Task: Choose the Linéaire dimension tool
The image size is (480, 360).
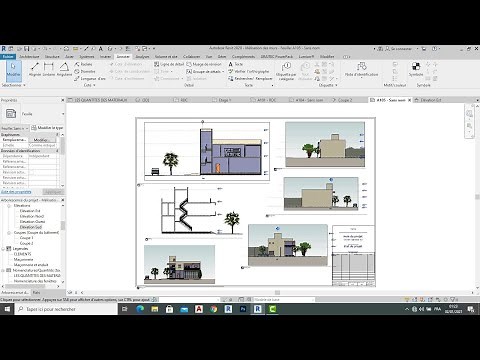Action: (x=49, y=69)
